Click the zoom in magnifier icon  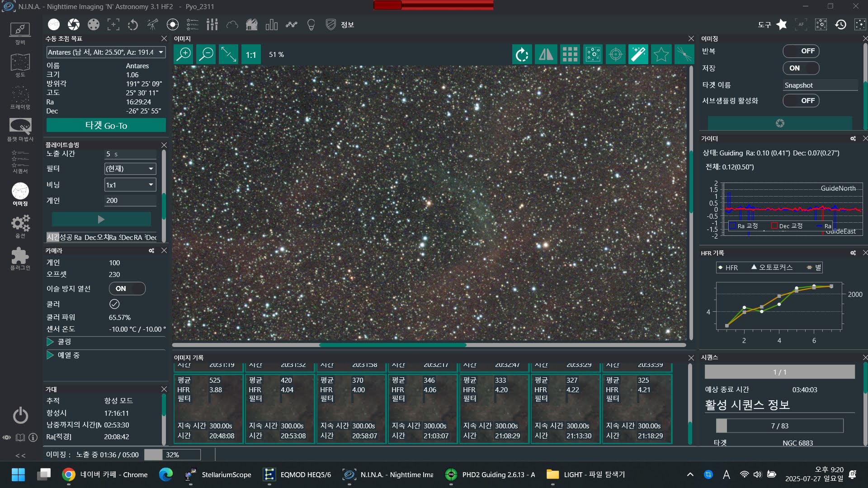(x=184, y=55)
